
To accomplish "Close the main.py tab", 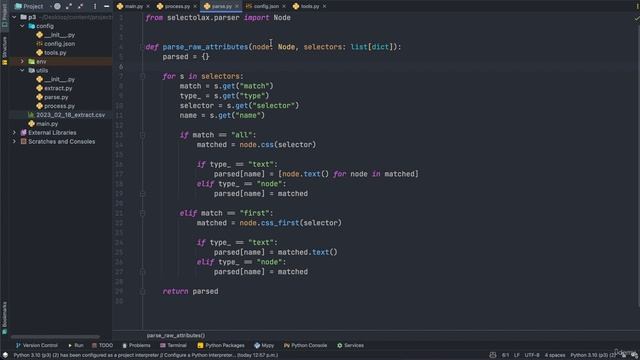I will pyautogui.click(x=148, y=6).
